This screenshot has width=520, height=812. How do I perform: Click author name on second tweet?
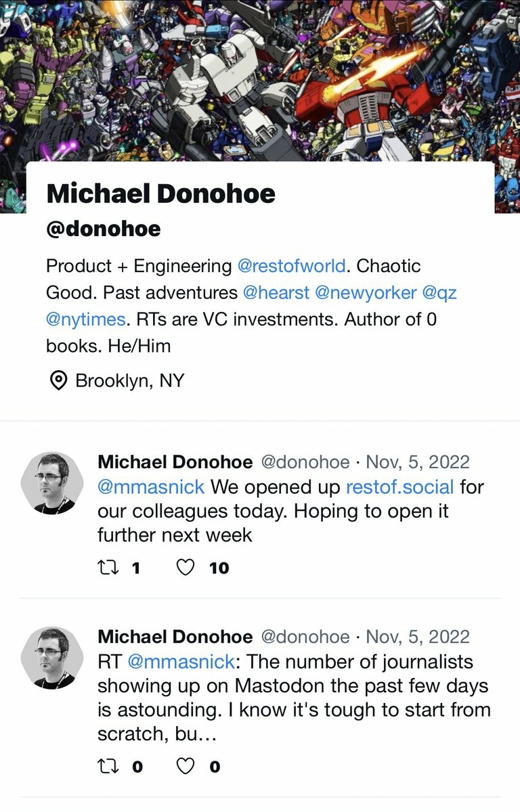point(175,637)
